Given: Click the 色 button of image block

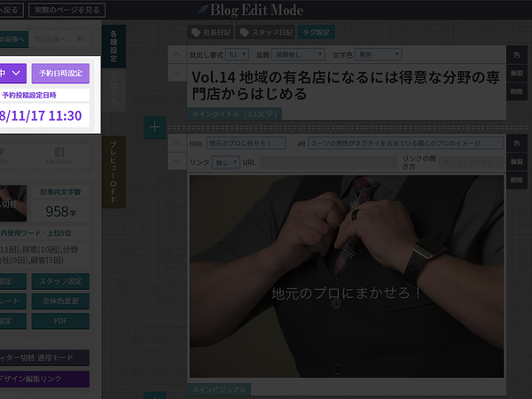Looking at the screenshot, I should [x=517, y=143].
